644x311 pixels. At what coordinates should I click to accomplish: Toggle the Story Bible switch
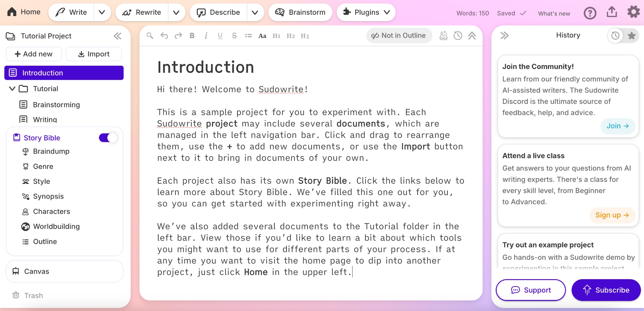click(108, 138)
